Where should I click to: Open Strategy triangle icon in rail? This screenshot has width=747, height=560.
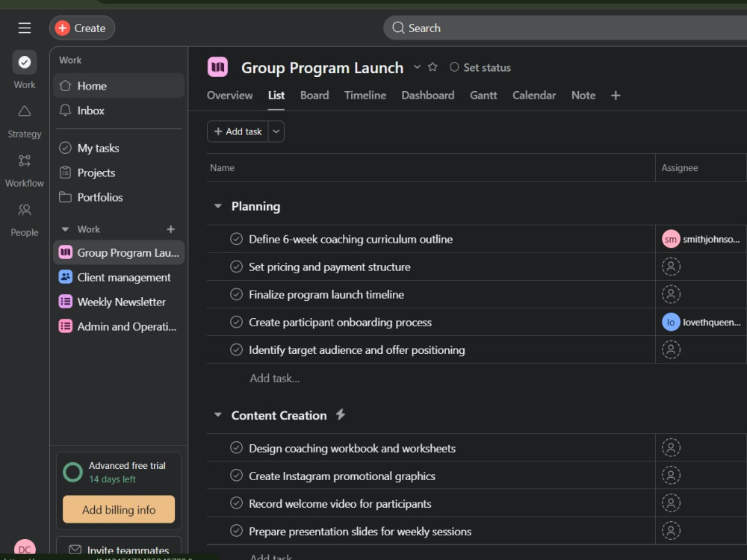point(25,111)
